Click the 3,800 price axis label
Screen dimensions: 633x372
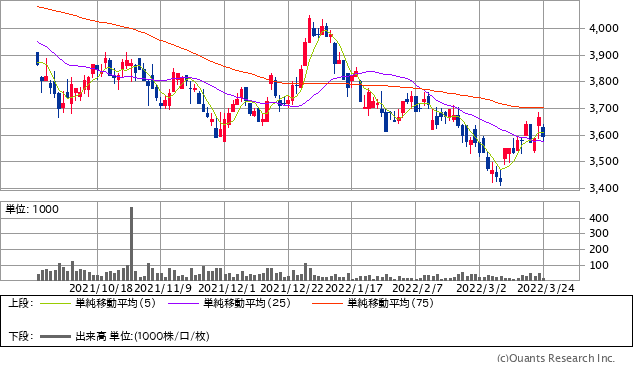pos(604,82)
